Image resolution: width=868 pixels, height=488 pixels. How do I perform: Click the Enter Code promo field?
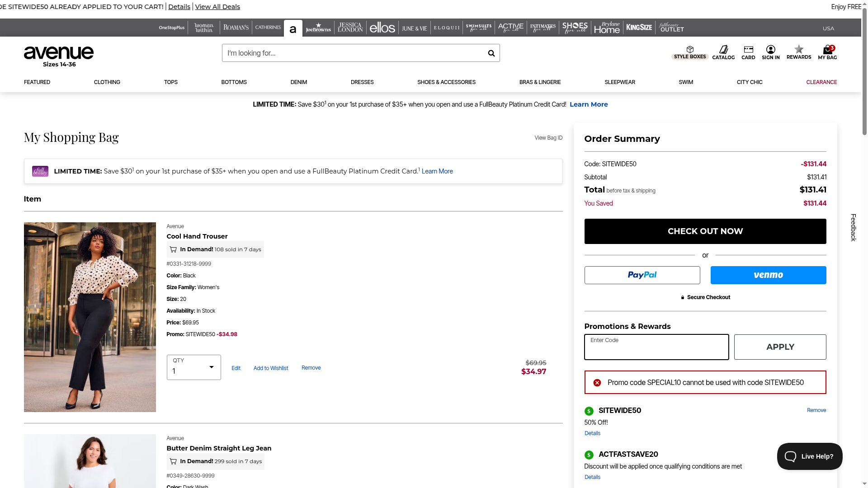pos(656,347)
